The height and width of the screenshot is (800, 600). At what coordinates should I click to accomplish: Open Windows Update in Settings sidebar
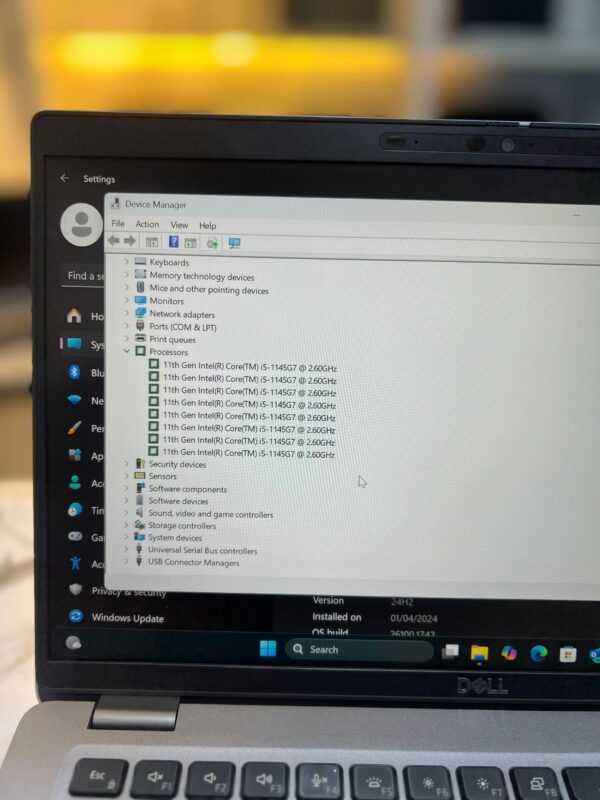[x=128, y=618]
